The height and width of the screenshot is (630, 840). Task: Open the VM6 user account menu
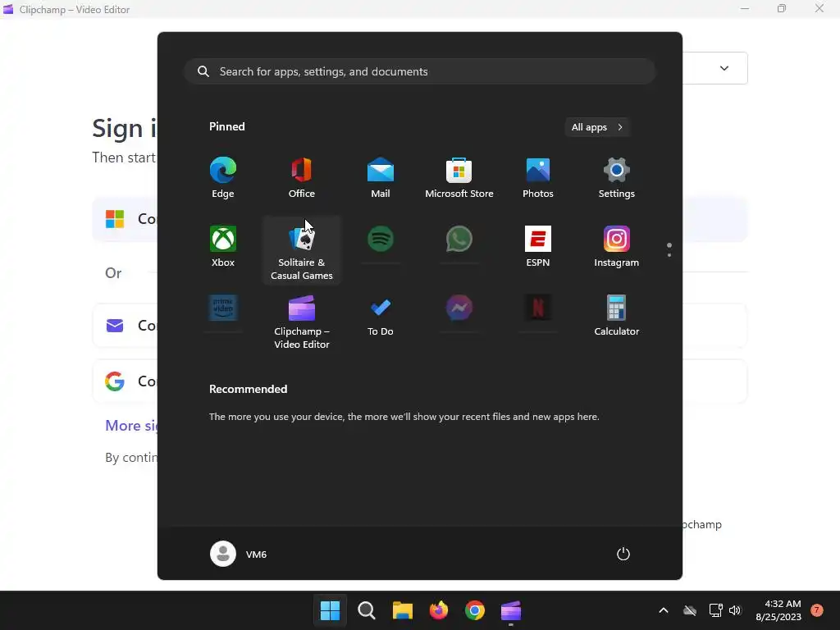[x=239, y=554]
